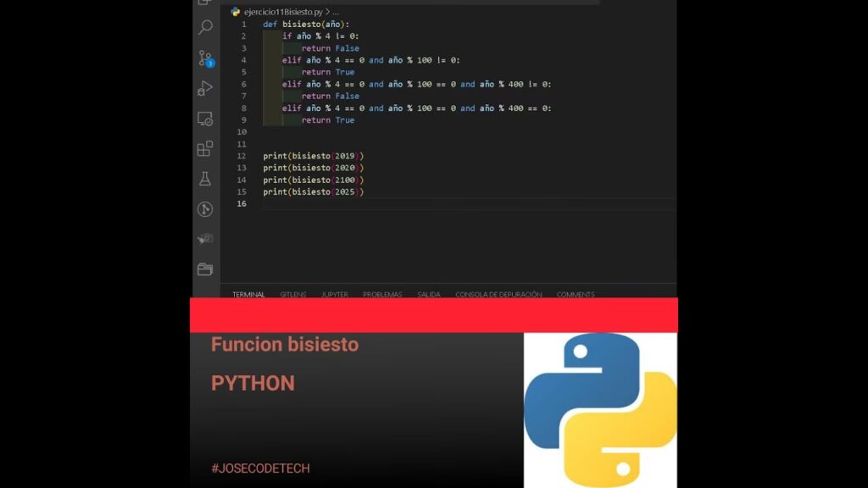Open ejercicio11Bisiesto.py breadcrumb dropdown
The width and height of the screenshot is (868, 488).
(282, 12)
